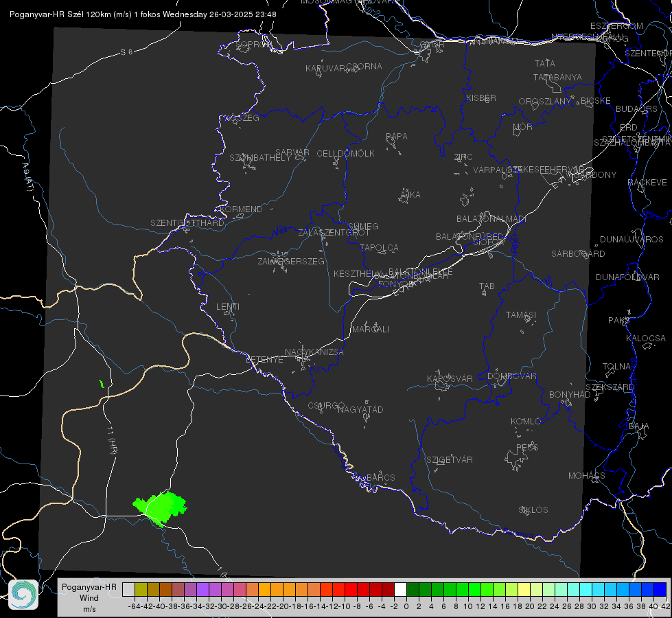Click the TATA city label
The image size is (672, 618).
pyautogui.click(x=545, y=63)
